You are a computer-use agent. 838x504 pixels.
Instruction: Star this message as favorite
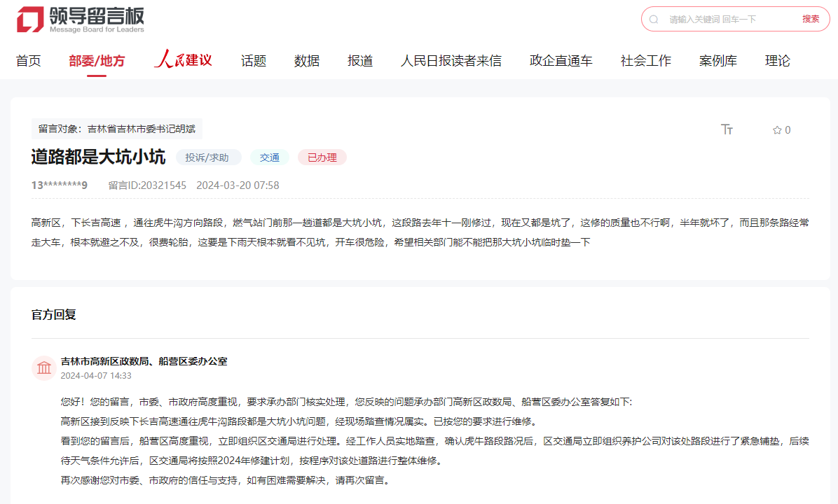[x=781, y=130]
